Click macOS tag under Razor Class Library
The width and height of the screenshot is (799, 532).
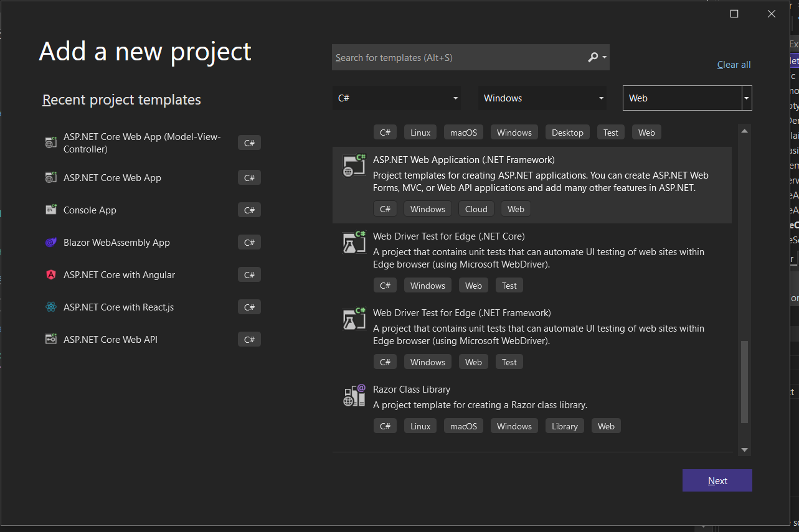click(x=463, y=426)
